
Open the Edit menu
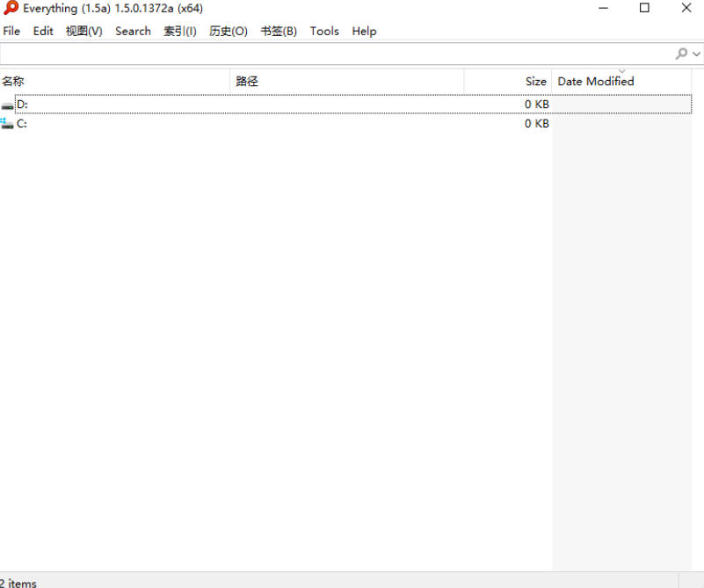coord(42,31)
